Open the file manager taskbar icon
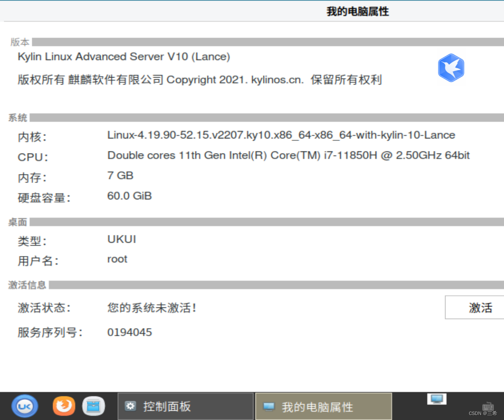Viewport: 504px width, 420px height. click(93, 406)
